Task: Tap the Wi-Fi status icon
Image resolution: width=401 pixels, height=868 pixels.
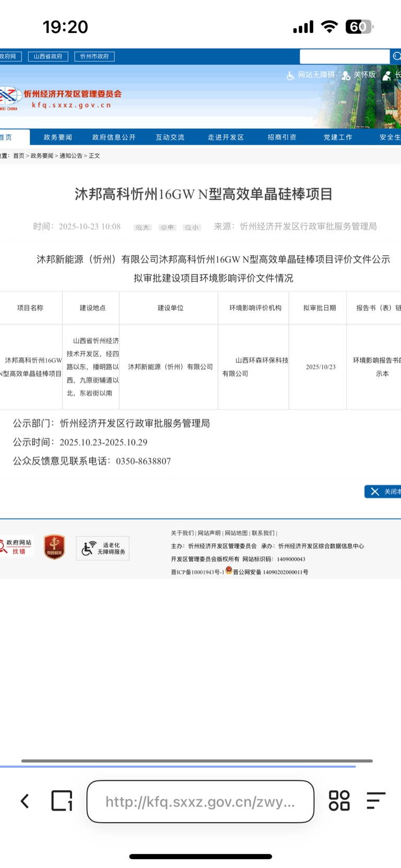Action: [329, 27]
